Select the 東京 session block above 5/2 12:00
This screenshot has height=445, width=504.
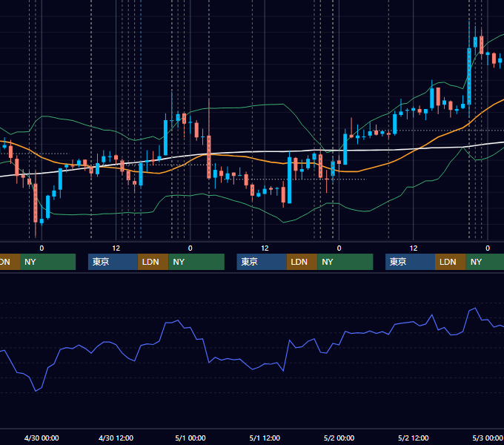(410, 262)
